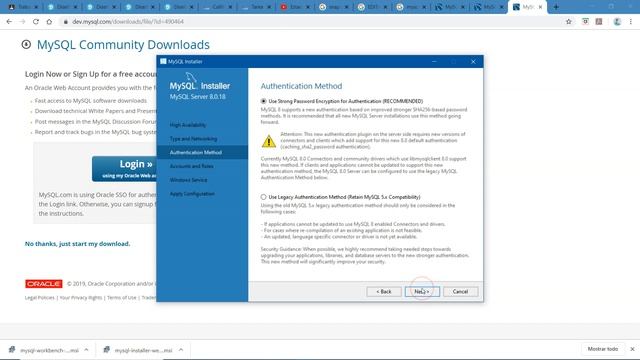Expand options for mysql-installer download
Viewport: 640px width, 360px height.
[x=181, y=350]
